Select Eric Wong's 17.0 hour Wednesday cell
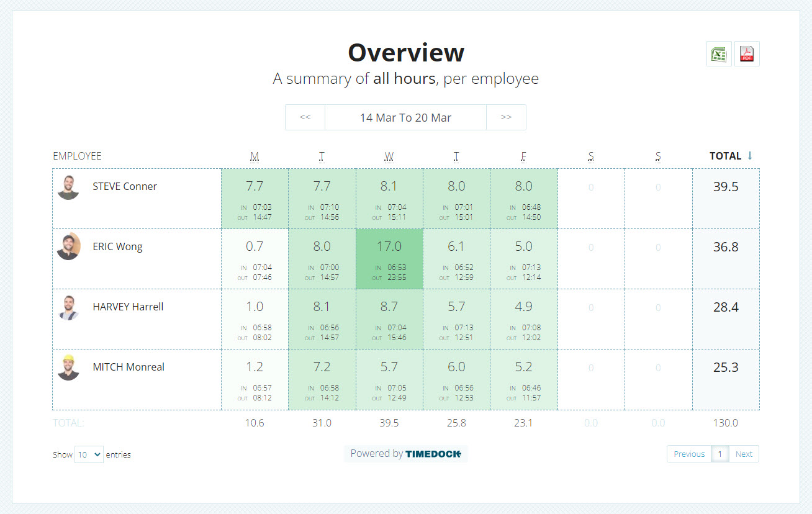The width and height of the screenshot is (812, 514). [x=389, y=259]
